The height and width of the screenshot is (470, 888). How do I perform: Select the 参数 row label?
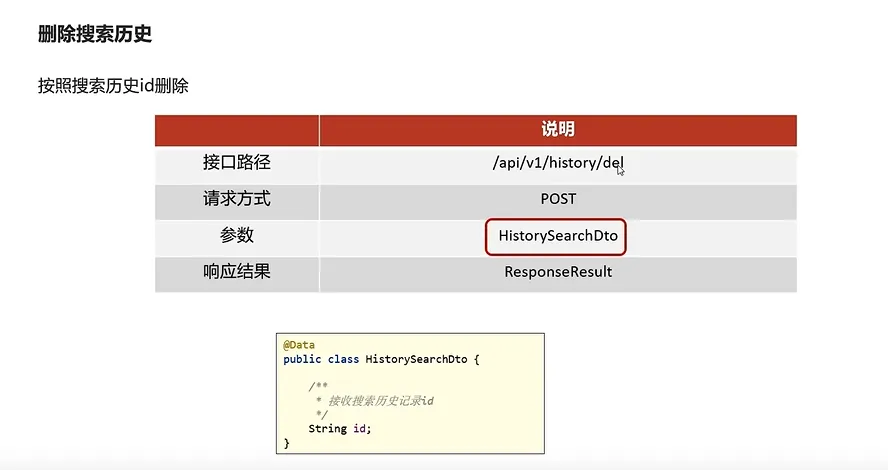237,236
